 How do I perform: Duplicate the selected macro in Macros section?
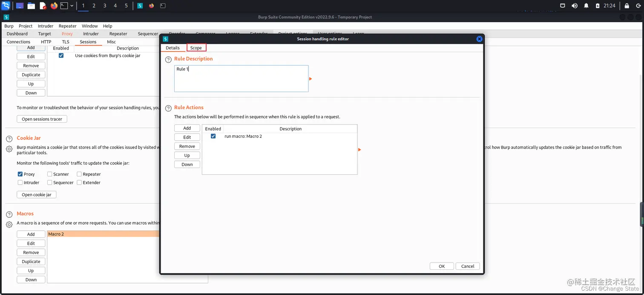click(x=31, y=261)
